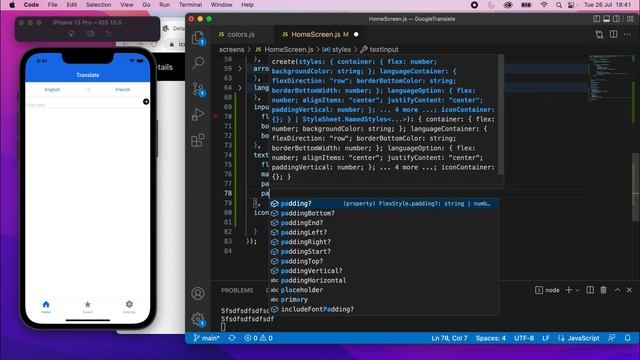Close the terminal panel
The width and height of the screenshot is (640, 360).
(629, 290)
